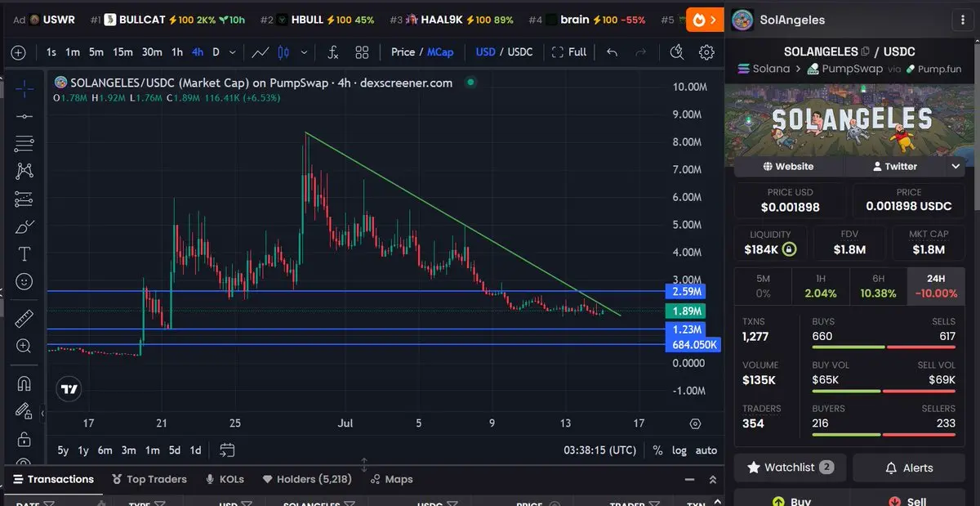Open the Alerts button
Viewport: 980px width, 506px height.
click(908, 468)
